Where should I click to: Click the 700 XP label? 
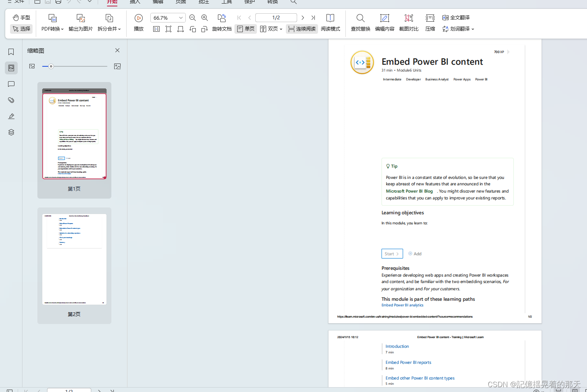click(x=499, y=52)
